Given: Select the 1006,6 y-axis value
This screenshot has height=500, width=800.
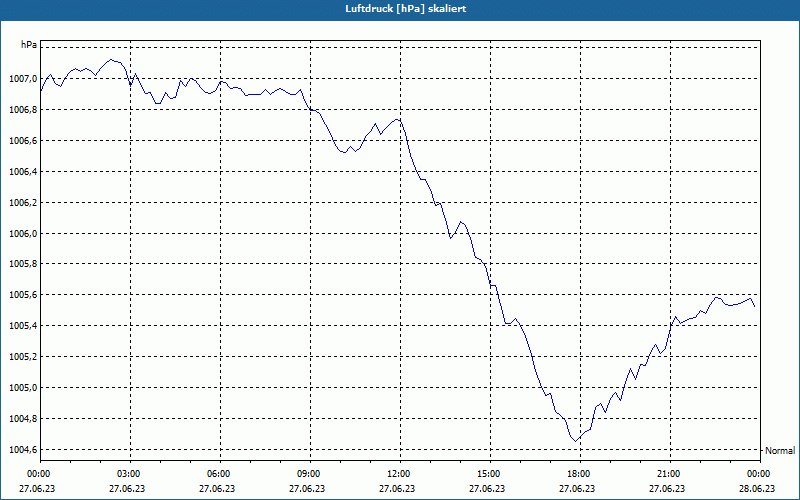Looking at the screenshot, I should click(x=23, y=141).
